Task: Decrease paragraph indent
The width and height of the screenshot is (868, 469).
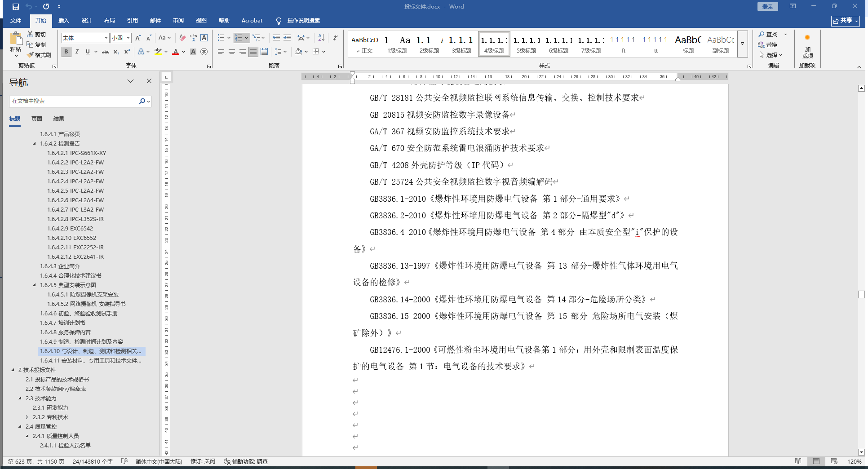Action: (x=276, y=38)
